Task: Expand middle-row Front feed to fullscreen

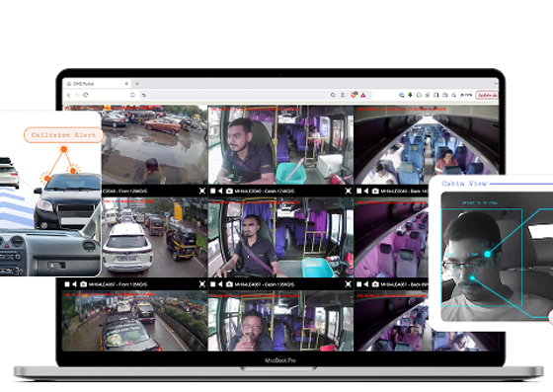Action: [x=202, y=284]
